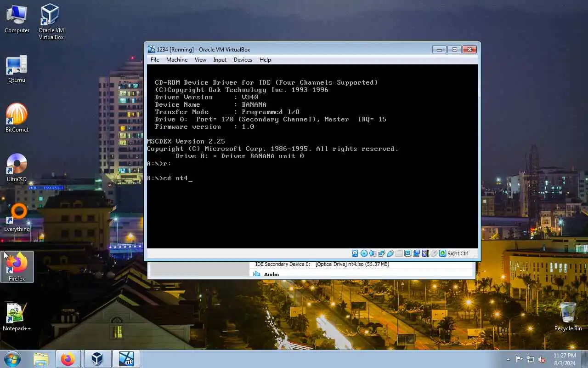Click the VirtualBox icon in VM title bar
This screenshot has height=368, width=588.
click(151, 49)
